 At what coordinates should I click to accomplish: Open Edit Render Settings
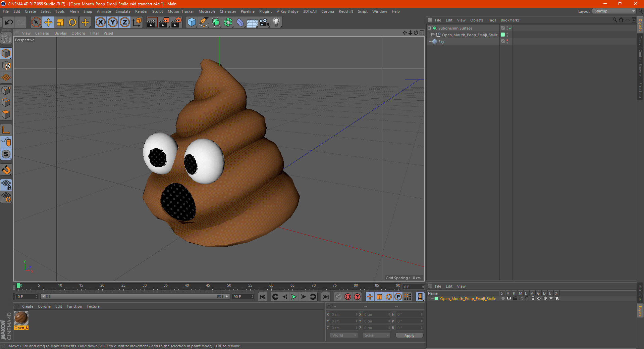tap(176, 22)
